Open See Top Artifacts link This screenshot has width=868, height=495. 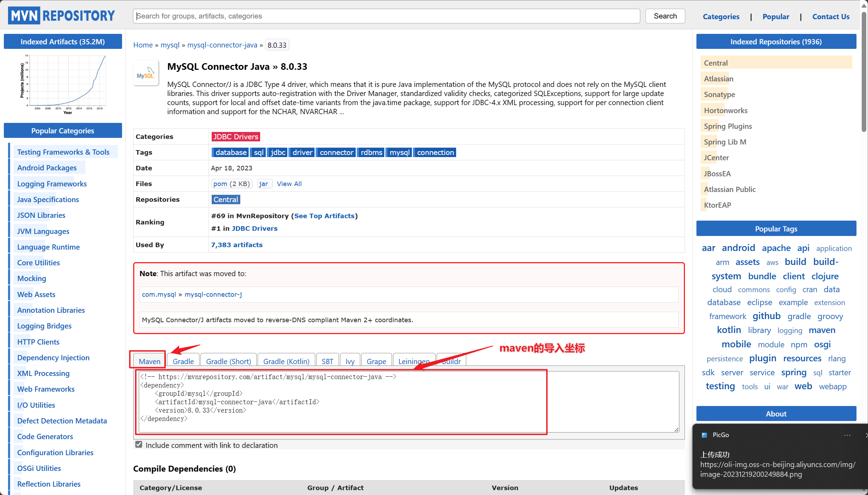pyautogui.click(x=324, y=216)
